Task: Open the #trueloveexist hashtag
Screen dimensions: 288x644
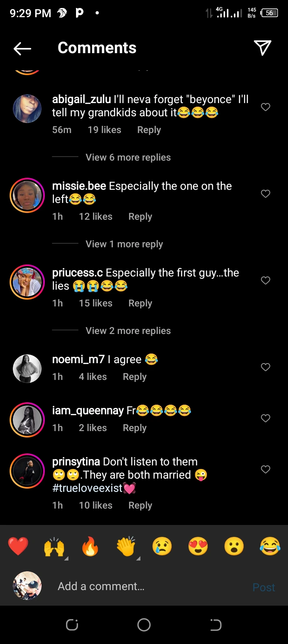Action: coord(87,488)
